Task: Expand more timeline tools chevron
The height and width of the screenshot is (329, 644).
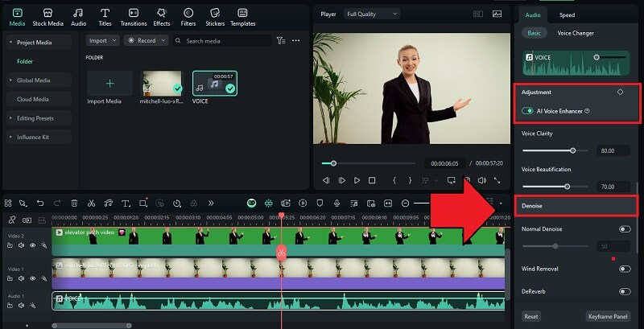Action: [211, 203]
